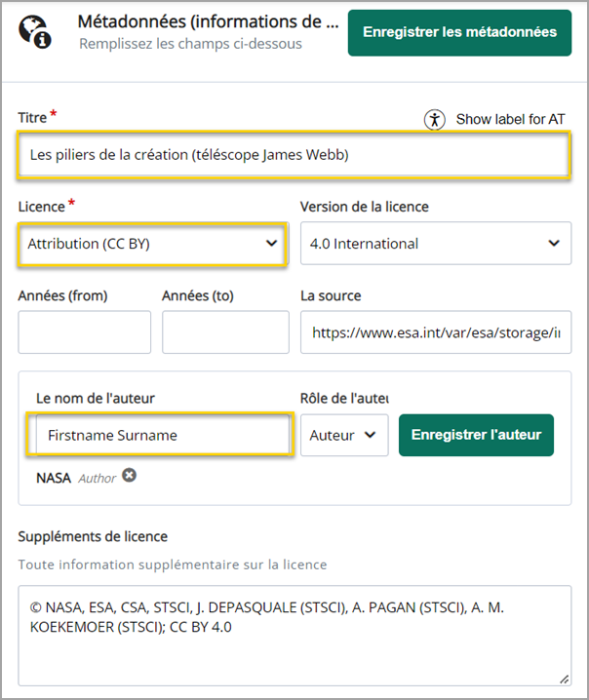Click Enregistrer l'auteur button

[x=476, y=435]
